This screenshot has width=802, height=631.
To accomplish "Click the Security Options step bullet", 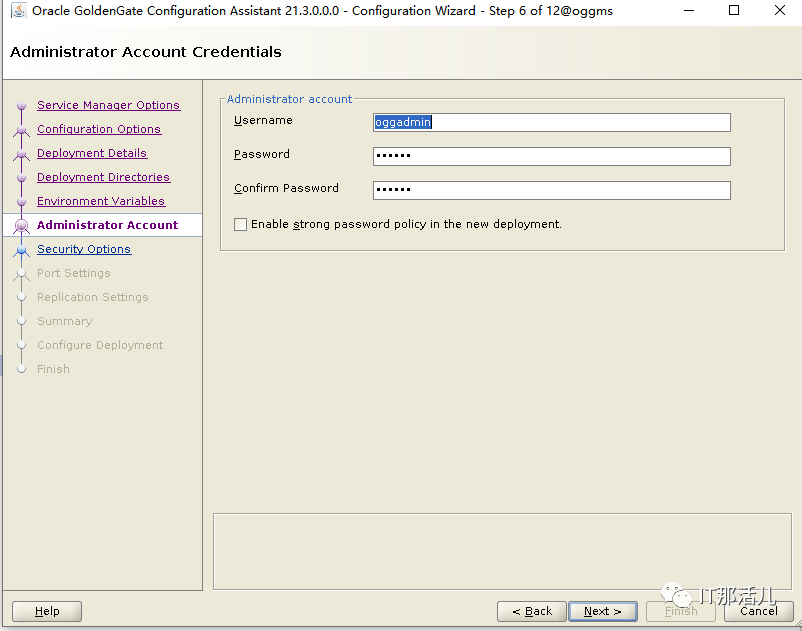I will (x=21, y=250).
